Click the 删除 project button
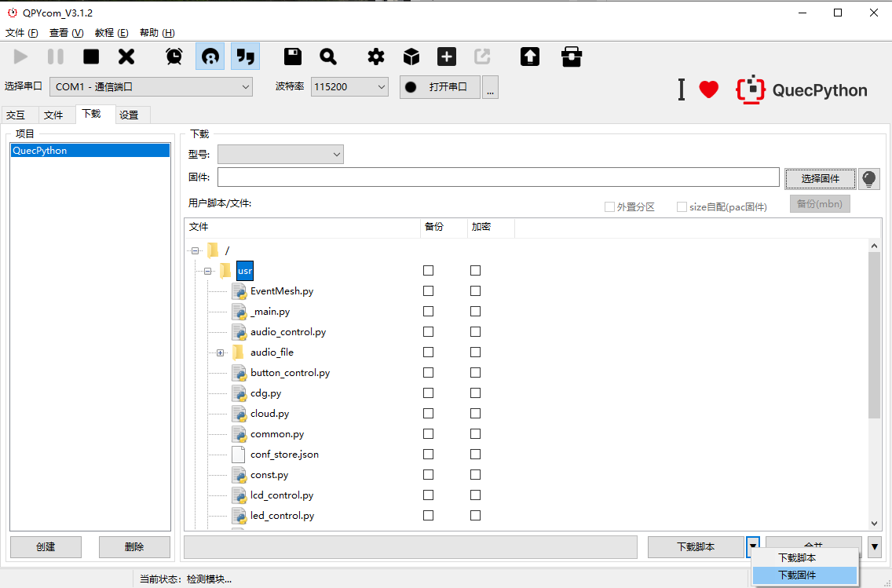The width and height of the screenshot is (892, 588). (x=134, y=547)
